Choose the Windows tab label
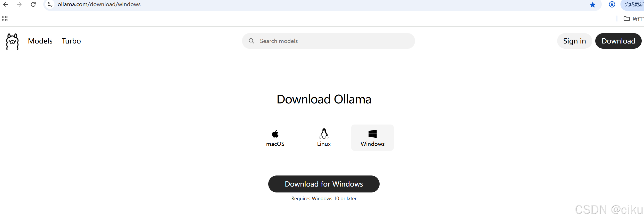 (x=373, y=144)
